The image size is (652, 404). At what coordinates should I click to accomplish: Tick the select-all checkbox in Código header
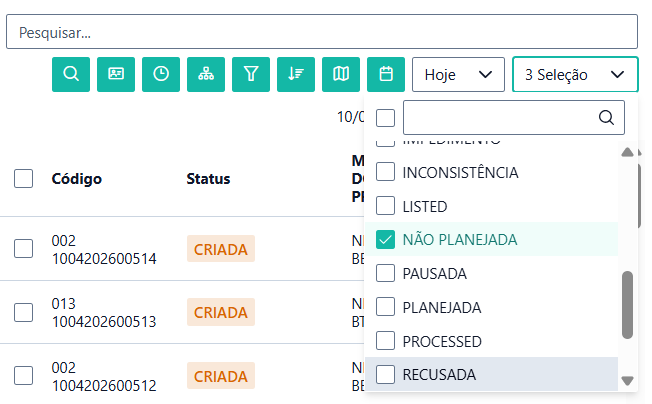click(24, 179)
